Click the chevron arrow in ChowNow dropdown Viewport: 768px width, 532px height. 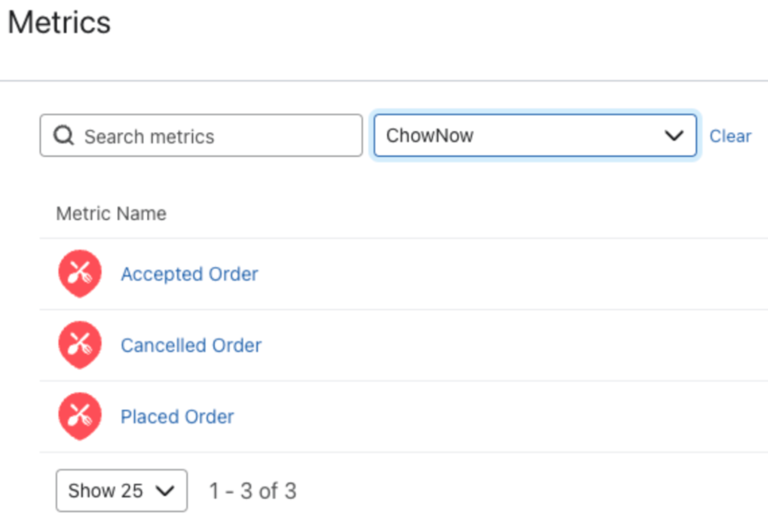click(673, 136)
